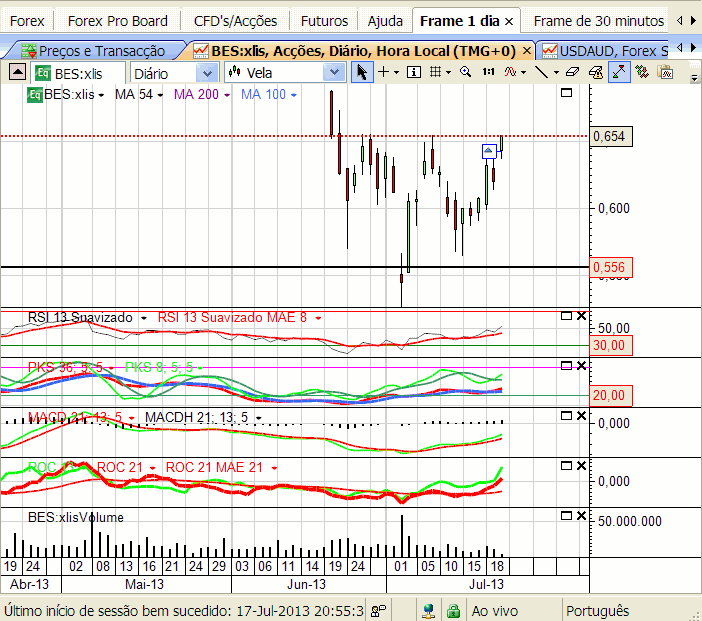
Task: Click the network connection status icon
Action: pyautogui.click(x=428, y=610)
